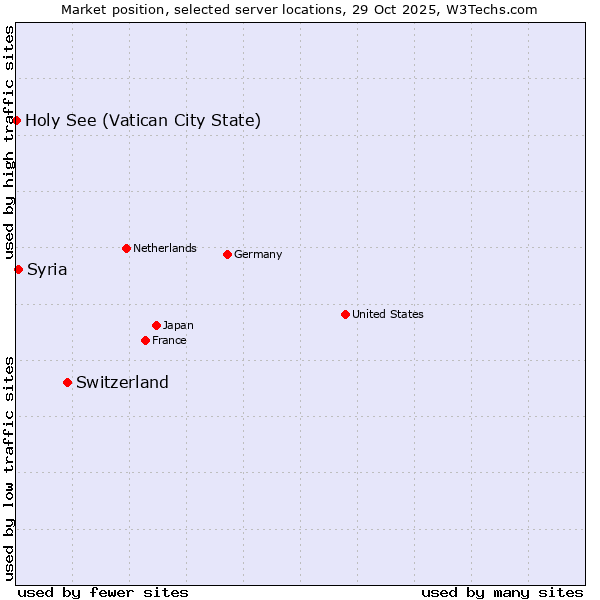Viewport: 600px width, 600px height.
Task: Select the Germany text label
Action: pyautogui.click(x=258, y=255)
